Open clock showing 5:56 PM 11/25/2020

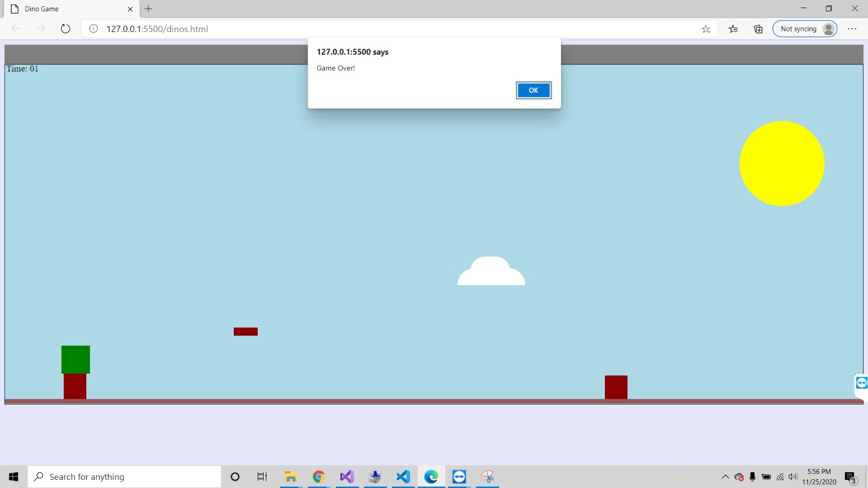tap(819, 477)
